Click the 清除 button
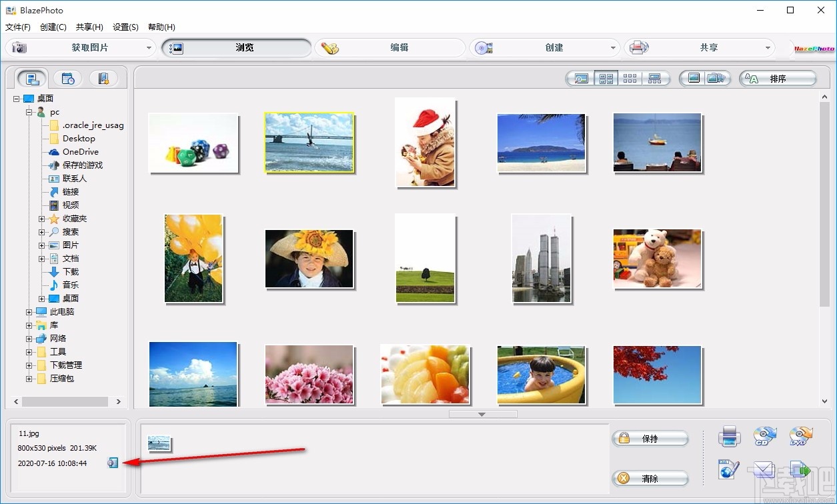The image size is (837, 504). pyautogui.click(x=650, y=478)
